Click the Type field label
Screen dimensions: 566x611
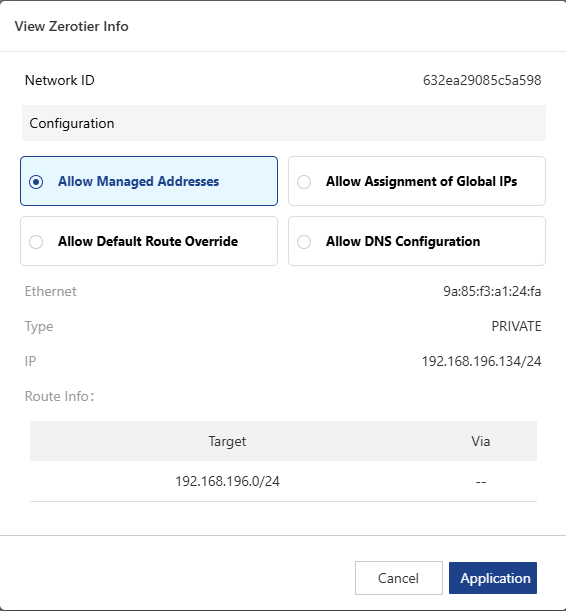pos(39,327)
